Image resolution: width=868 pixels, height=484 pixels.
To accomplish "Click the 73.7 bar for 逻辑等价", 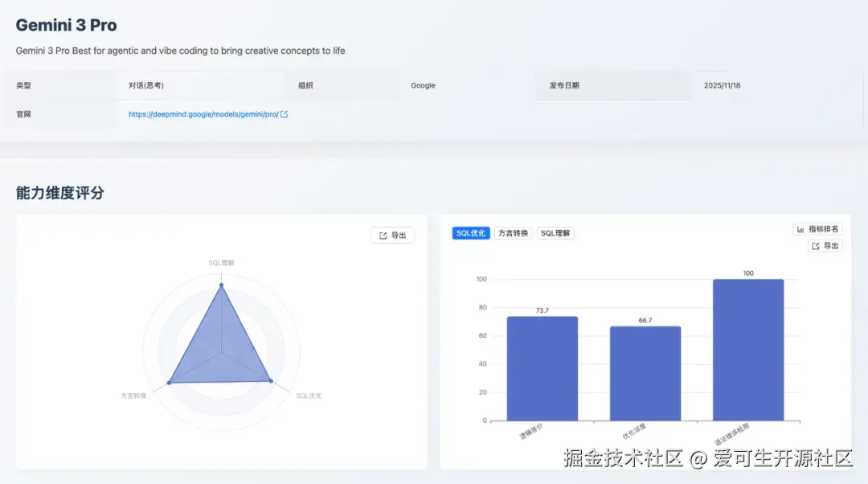I will point(542,369).
